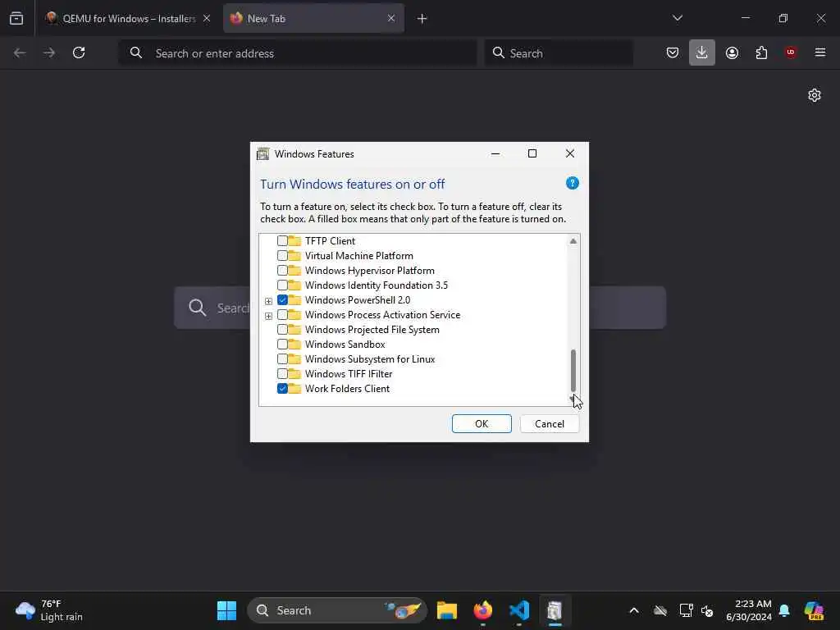Screen dimensions: 840x630
Task: Enable Windows Hypervisor Platform checkbox
Action: [282, 271]
